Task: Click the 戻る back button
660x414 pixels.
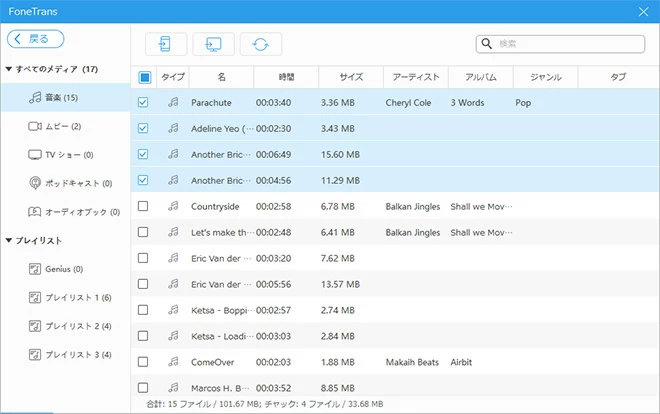Action: click(36, 38)
